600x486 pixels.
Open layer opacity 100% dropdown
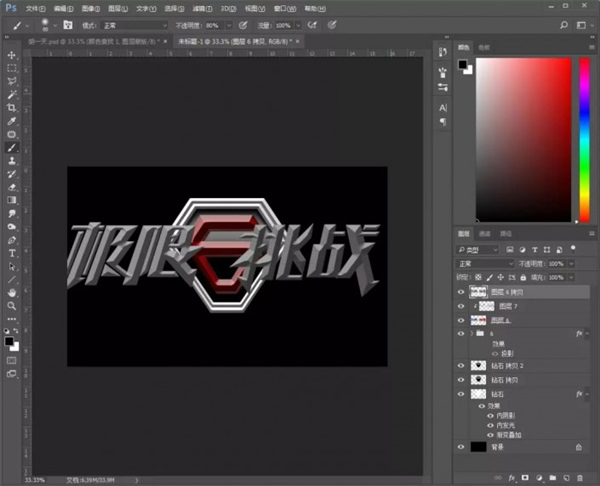click(571, 264)
